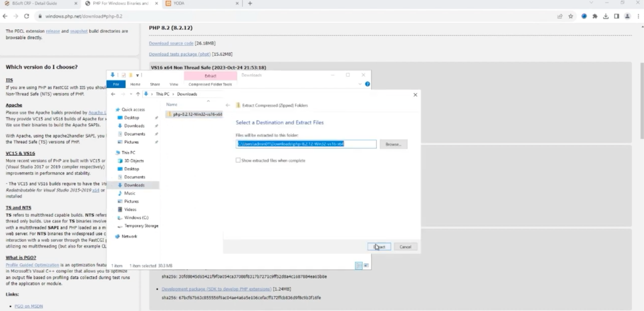Viewport: 644px width, 311px height.
Task: Toggle Chrome side panel icon
Action: pyautogui.click(x=616, y=16)
